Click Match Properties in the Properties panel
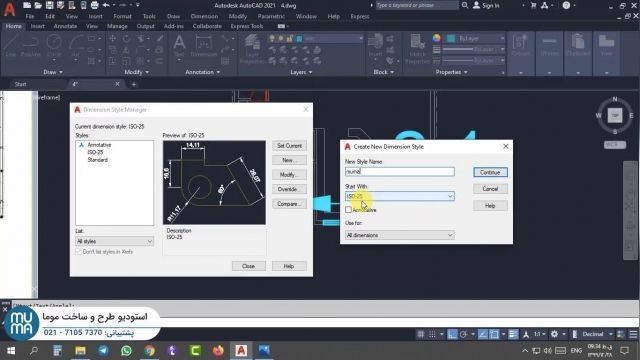Screen dimensions: 640x360 [x=417, y=49]
